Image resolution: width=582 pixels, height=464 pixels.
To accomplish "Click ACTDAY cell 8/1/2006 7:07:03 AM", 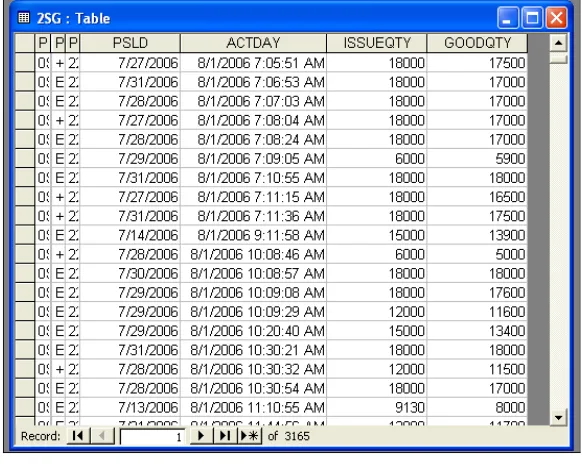I will pos(254,101).
